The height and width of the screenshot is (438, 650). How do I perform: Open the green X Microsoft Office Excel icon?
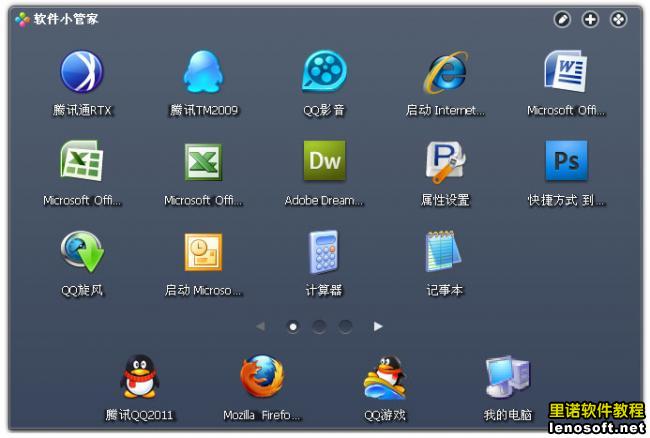coord(203,162)
